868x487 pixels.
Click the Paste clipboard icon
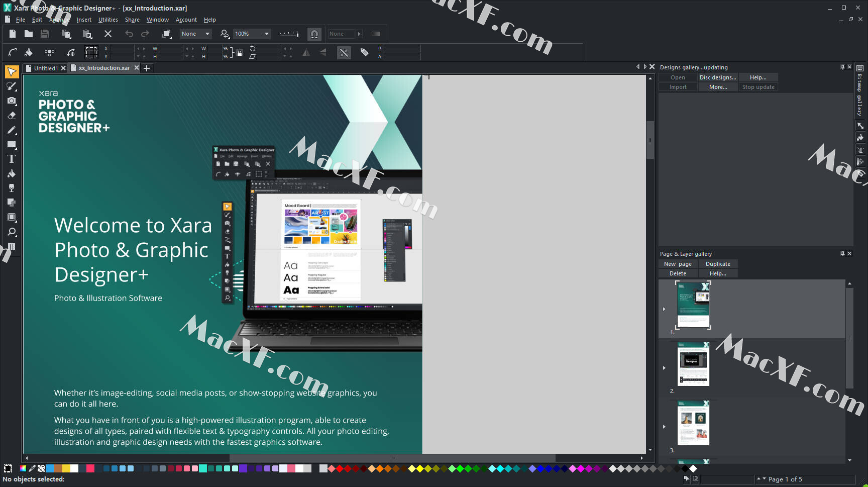(87, 34)
